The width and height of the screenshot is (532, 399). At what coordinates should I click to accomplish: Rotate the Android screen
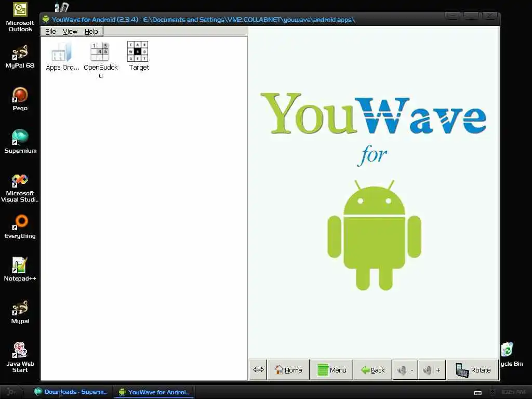click(x=473, y=370)
